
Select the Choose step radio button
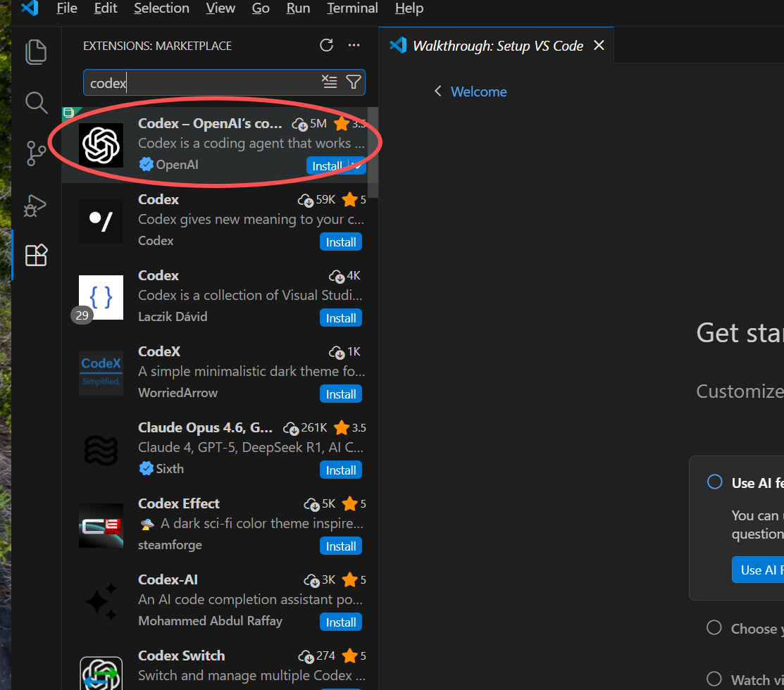(714, 627)
